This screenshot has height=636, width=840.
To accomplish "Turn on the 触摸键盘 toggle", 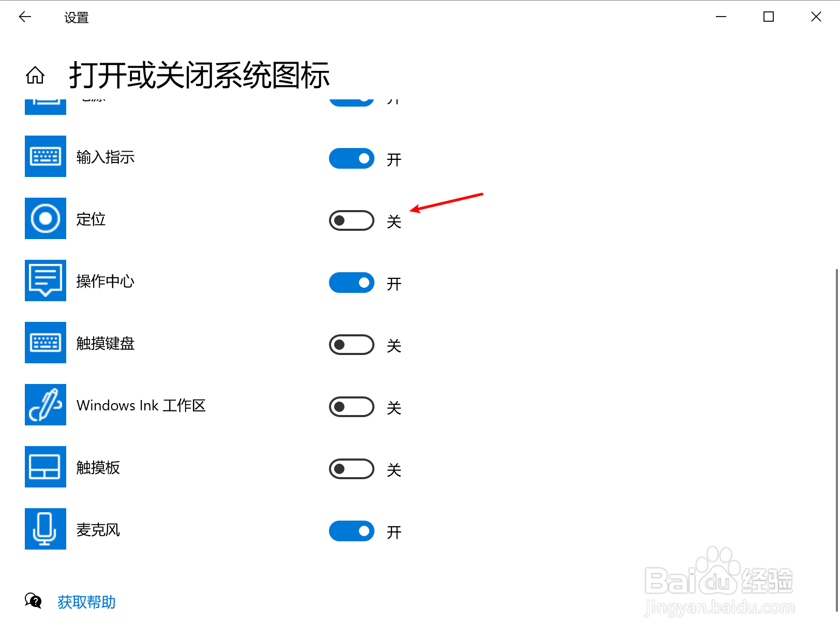I will [352, 345].
